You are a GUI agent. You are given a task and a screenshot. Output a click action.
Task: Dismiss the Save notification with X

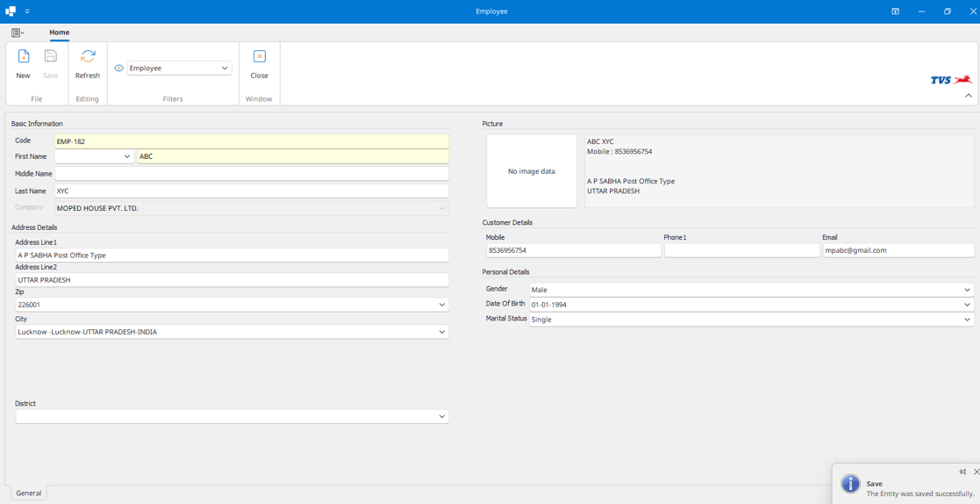point(976,472)
